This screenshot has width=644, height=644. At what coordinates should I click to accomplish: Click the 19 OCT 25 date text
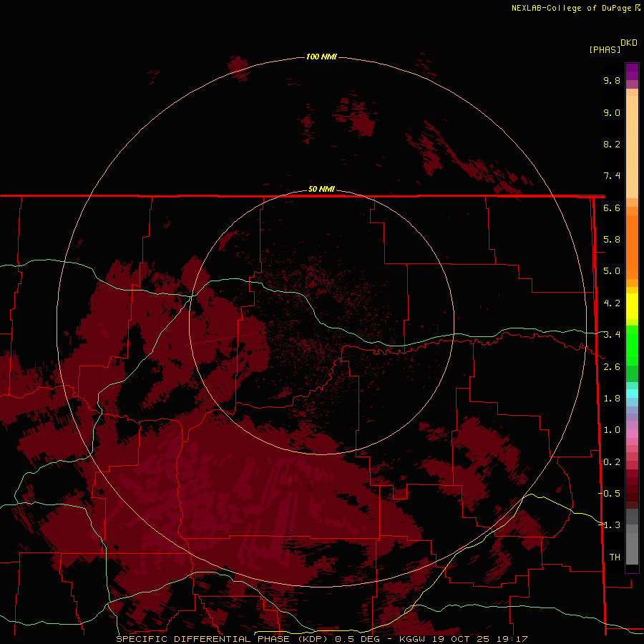459,639
